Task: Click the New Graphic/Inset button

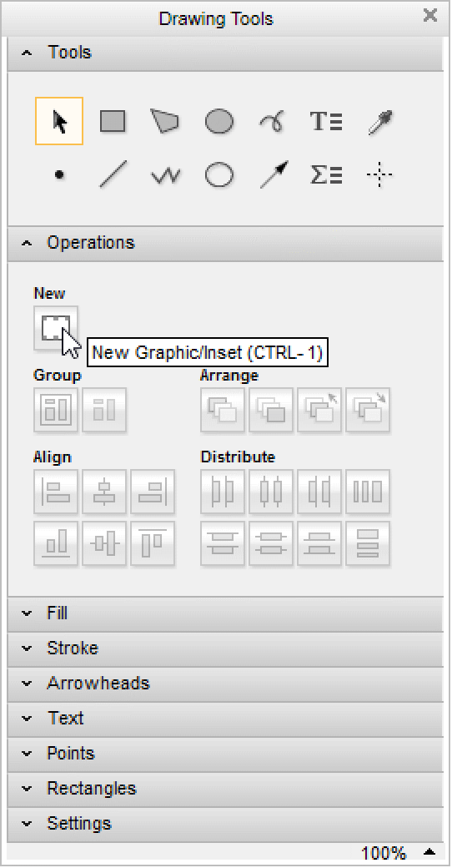Action: [56, 328]
